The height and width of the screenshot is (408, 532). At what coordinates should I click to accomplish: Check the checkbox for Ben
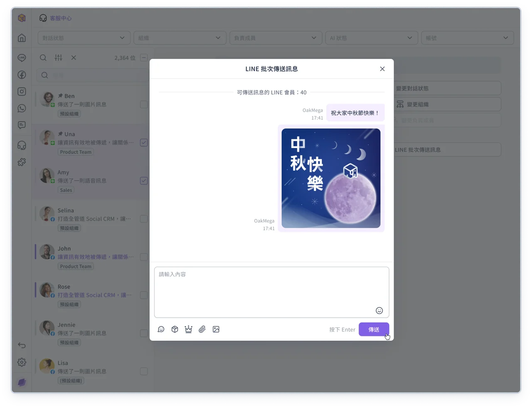tap(144, 104)
